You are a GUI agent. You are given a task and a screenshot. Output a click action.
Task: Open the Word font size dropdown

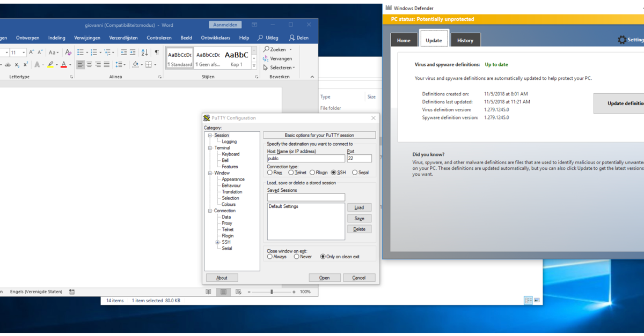pyautogui.click(x=24, y=53)
